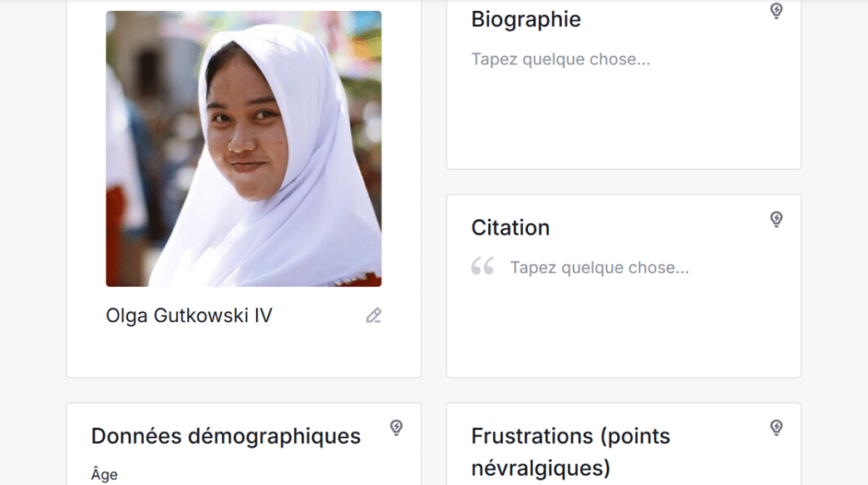Click the page background between profile and Biographie cards
868x485 pixels.
(433, 188)
